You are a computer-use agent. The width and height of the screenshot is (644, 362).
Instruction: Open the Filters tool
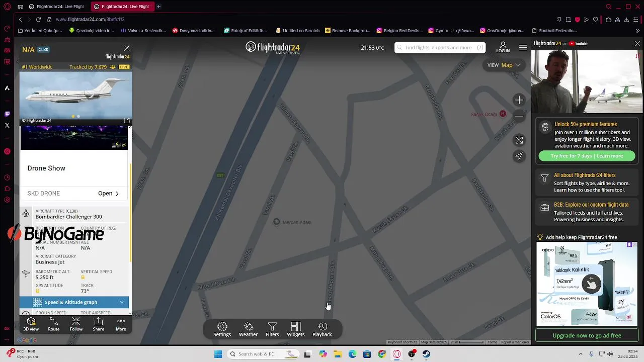(272, 330)
